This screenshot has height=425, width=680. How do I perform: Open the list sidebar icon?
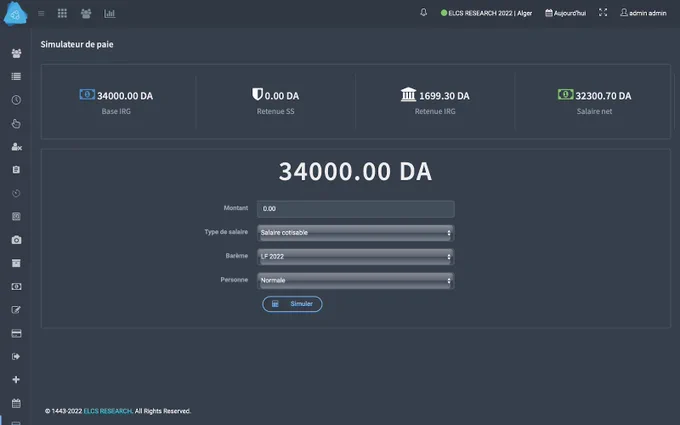click(16, 76)
